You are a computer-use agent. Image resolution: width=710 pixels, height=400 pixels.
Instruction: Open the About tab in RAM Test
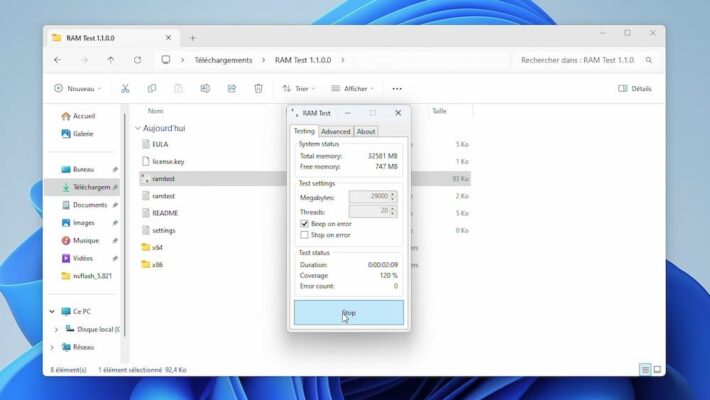coord(366,131)
